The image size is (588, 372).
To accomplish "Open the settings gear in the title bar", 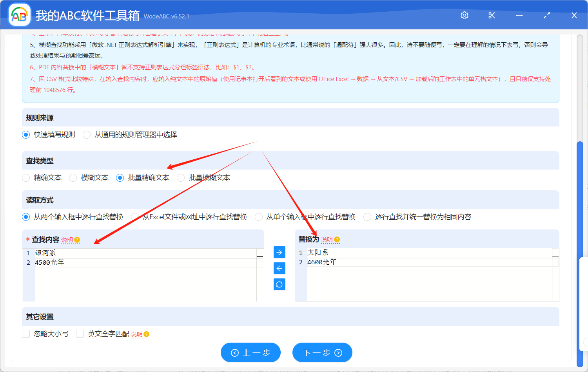I will click(x=464, y=15).
